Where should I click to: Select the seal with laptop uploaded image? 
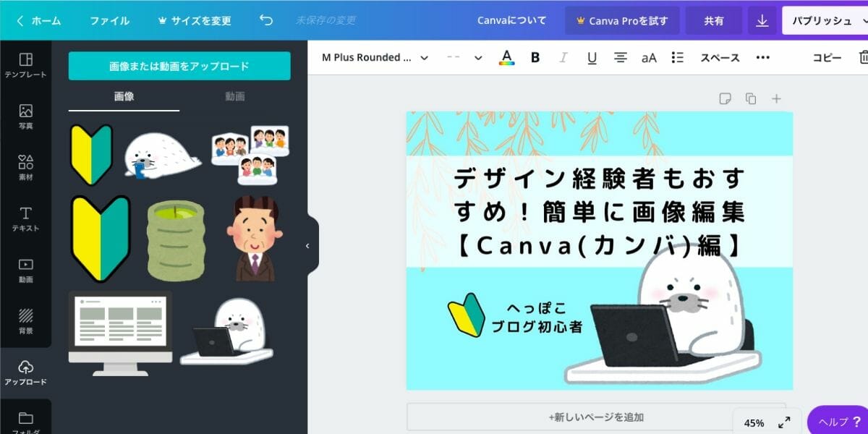(226, 331)
